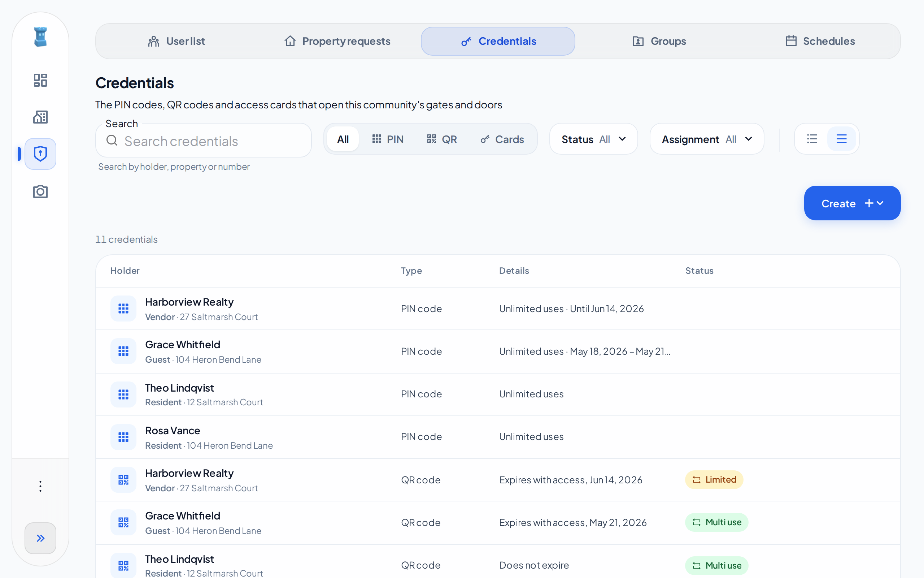Click the magnifier icon in search box
The width and height of the screenshot is (924, 578).
112,140
